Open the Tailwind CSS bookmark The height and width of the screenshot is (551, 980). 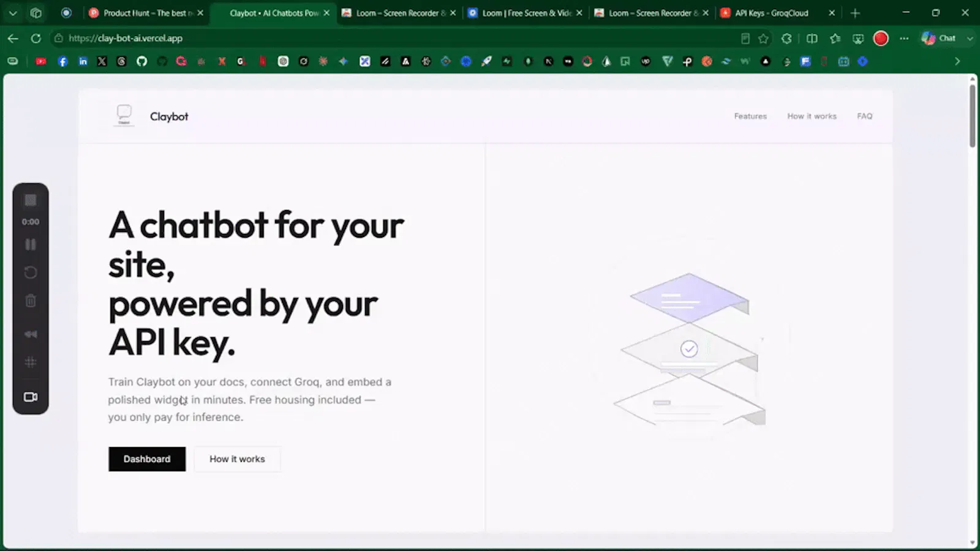726,61
